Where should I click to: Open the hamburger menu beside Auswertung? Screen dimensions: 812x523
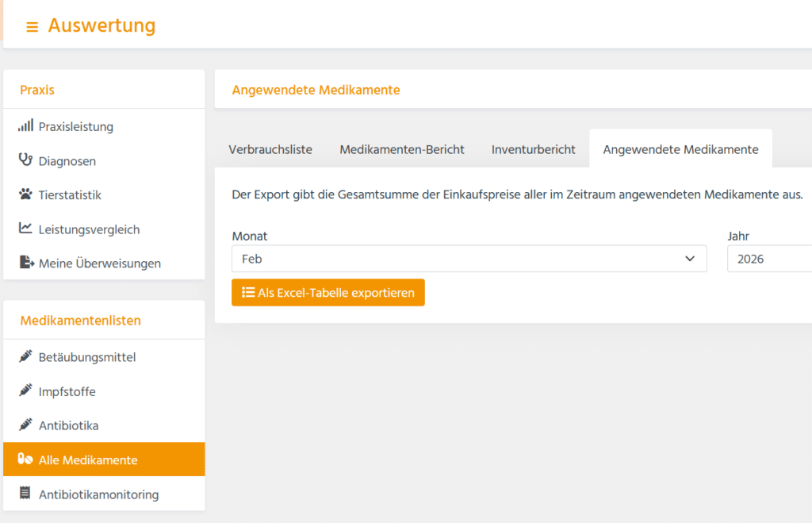tap(32, 27)
